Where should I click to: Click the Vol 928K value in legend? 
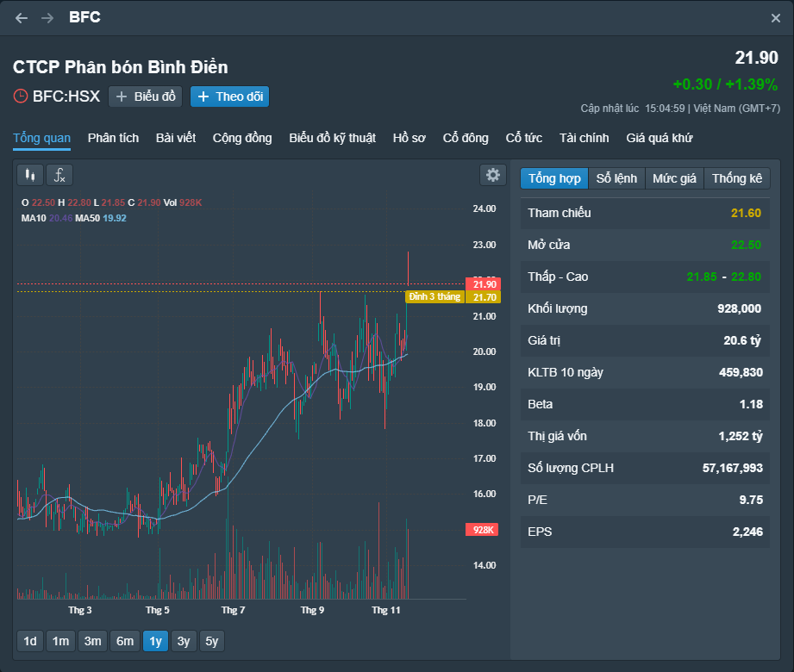click(191, 202)
